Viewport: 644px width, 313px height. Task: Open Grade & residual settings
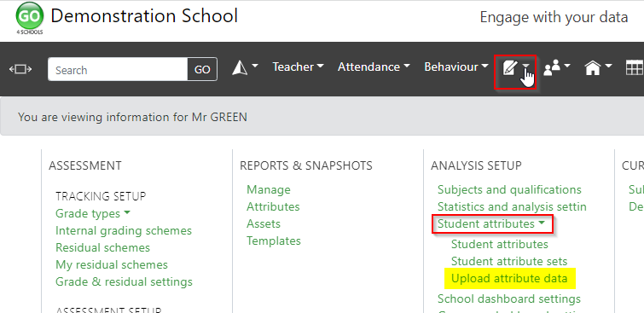click(124, 282)
